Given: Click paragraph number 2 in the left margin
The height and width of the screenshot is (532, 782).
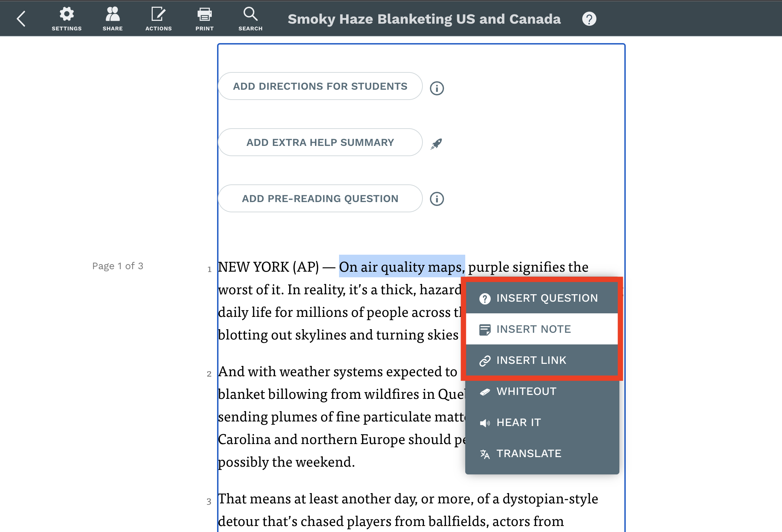Looking at the screenshot, I should 209,374.
